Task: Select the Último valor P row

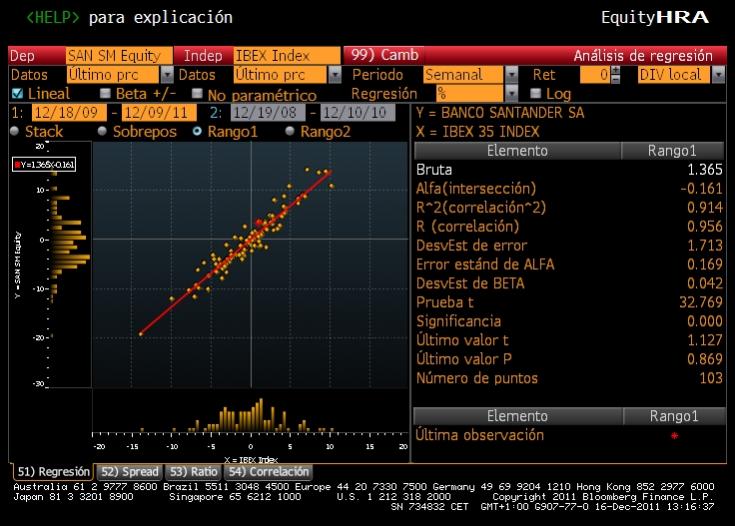Action: tap(569, 359)
